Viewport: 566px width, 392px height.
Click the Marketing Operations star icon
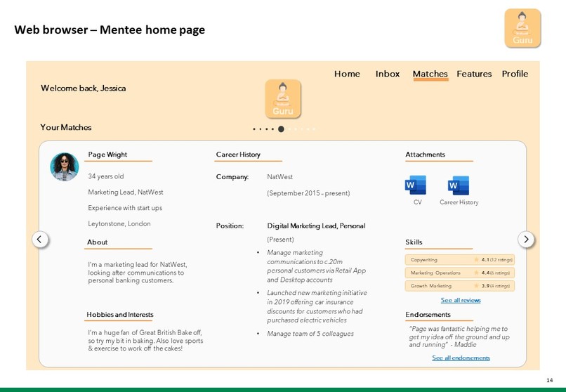tap(476, 273)
